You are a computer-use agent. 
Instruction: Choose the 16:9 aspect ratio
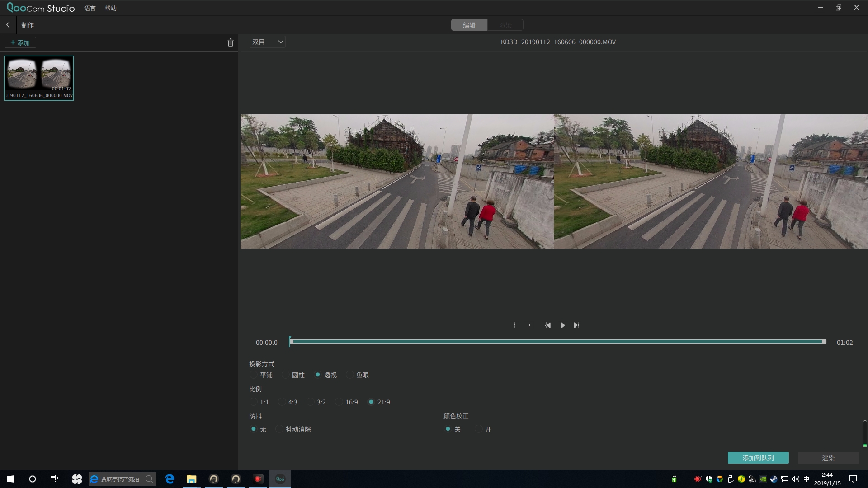[347, 402]
